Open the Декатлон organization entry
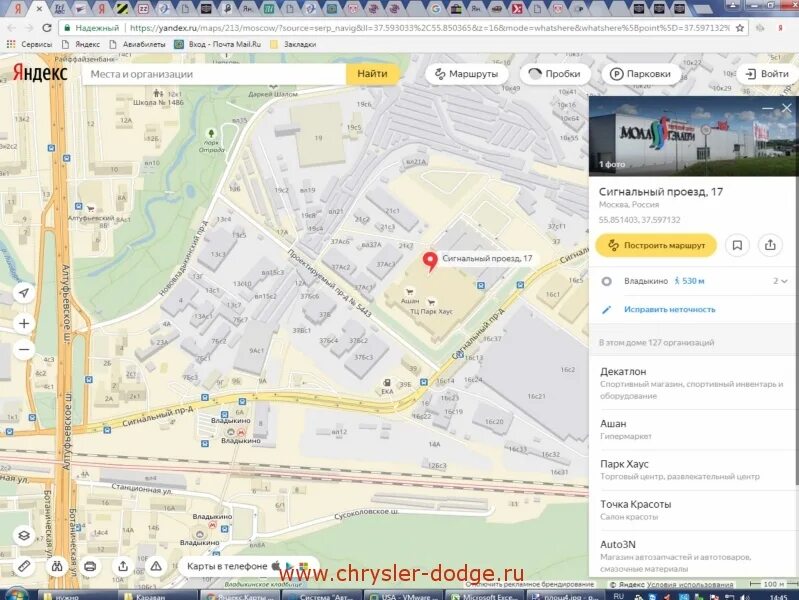Screen dimensions: 799x600 [692, 383]
